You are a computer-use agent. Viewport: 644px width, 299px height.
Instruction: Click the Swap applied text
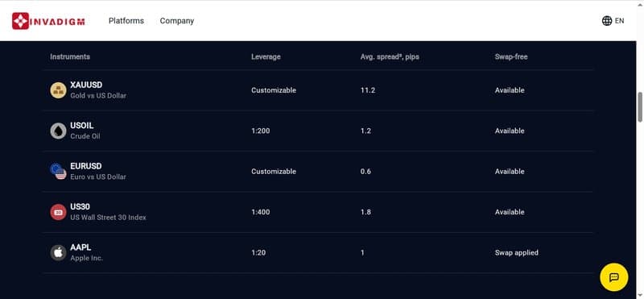[516, 252]
